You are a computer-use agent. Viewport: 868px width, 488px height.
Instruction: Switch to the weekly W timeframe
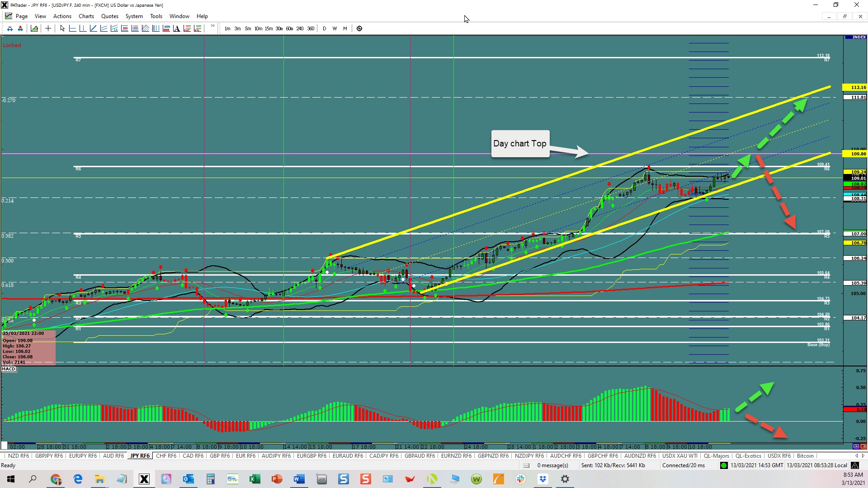click(x=335, y=28)
